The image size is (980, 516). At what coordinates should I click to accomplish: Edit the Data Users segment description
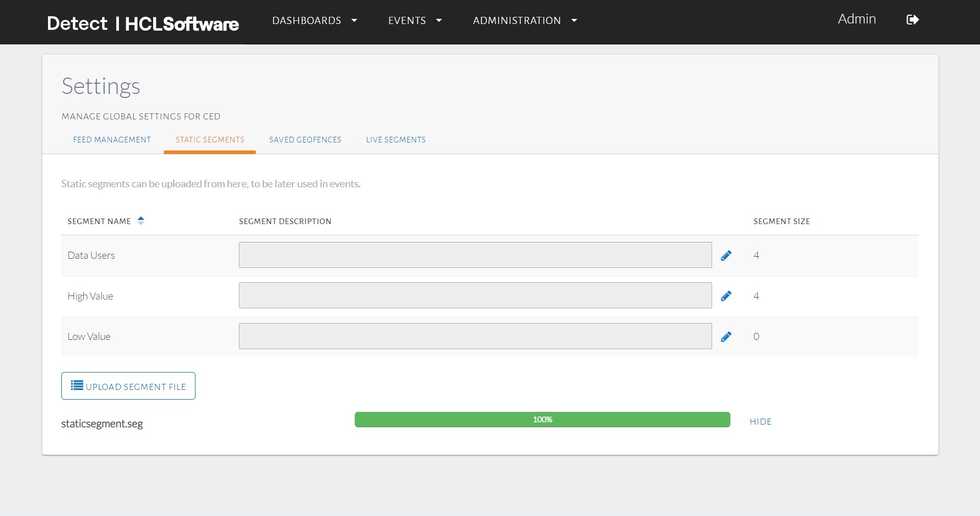726,255
